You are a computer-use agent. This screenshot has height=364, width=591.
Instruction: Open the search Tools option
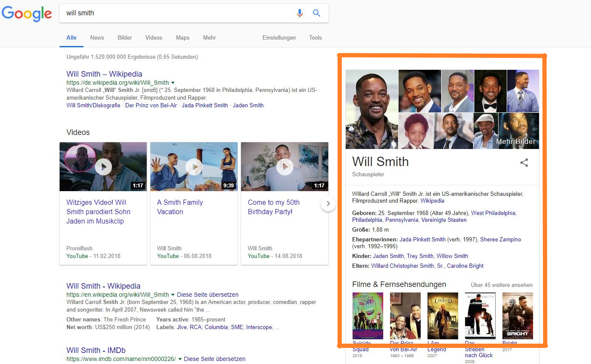coord(316,37)
